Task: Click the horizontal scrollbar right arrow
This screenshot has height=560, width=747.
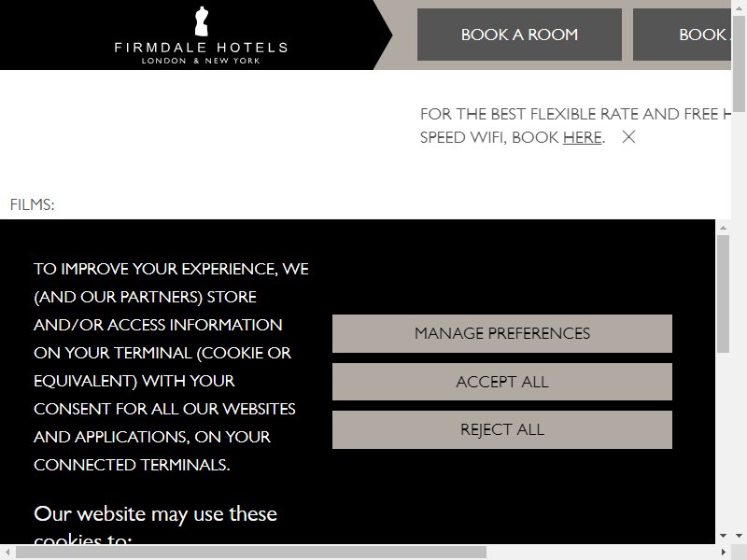Action: click(x=724, y=553)
